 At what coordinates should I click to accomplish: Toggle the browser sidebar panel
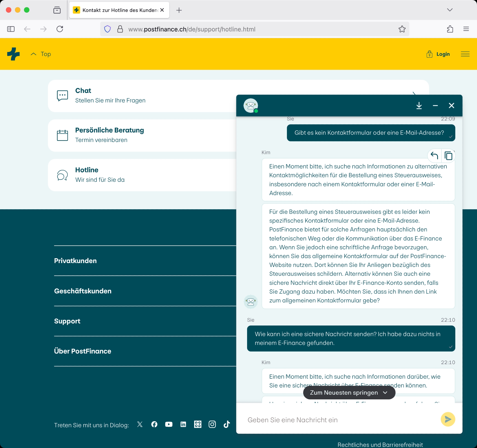(11, 29)
